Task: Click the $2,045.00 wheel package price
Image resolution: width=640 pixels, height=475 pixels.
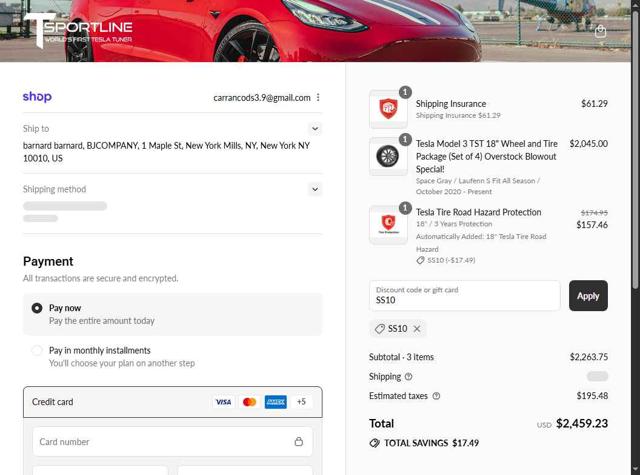Action: tap(589, 144)
